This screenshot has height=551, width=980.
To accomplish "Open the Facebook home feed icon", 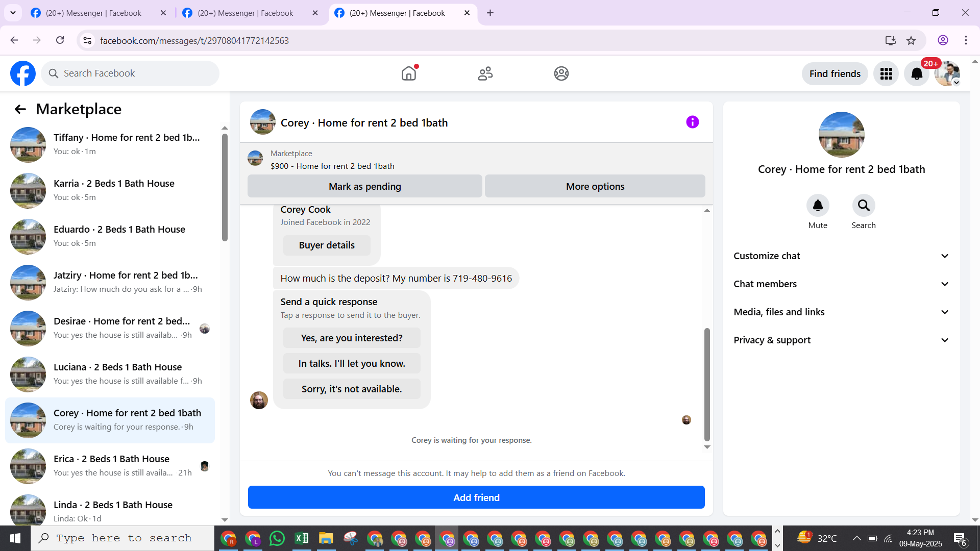I will (x=409, y=73).
